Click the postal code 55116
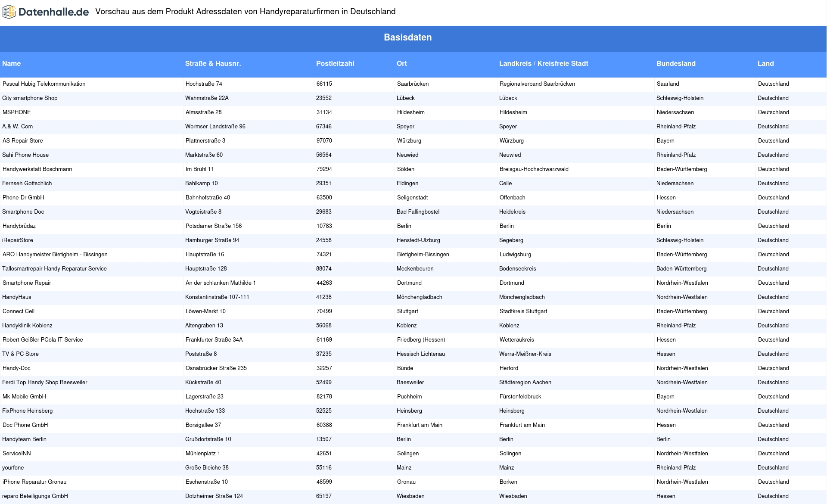The image size is (827, 504). pyautogui.click(x=324, y=468)
